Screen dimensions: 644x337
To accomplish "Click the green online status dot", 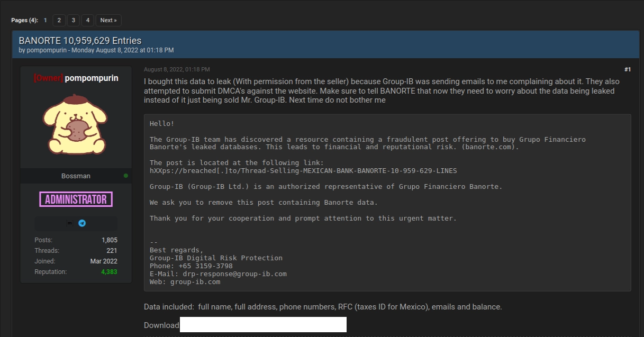I will pos(125,176).
